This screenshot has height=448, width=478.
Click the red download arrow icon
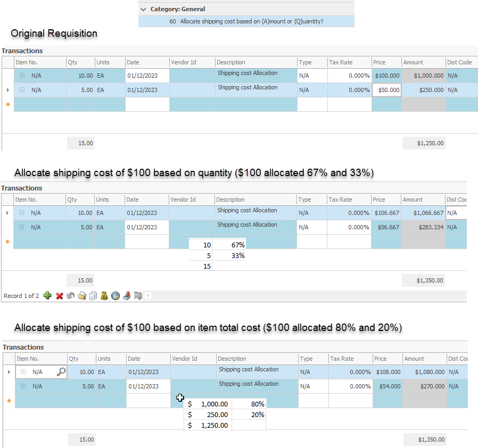[126, 296]
